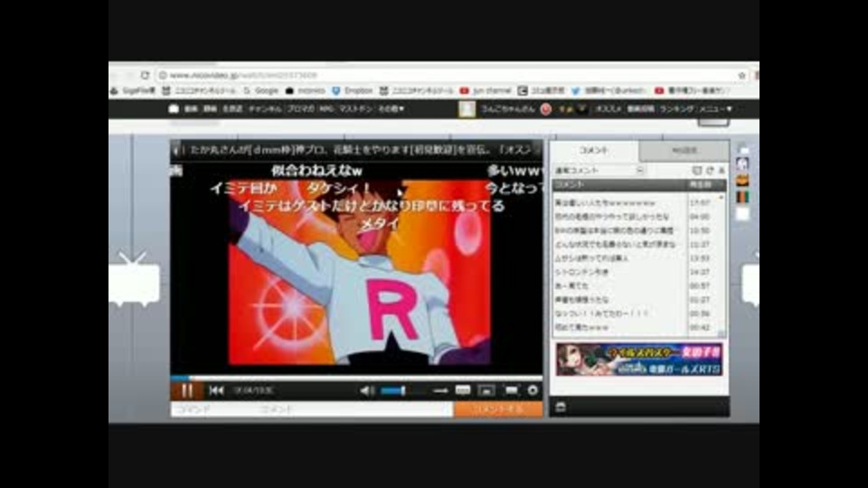The height and width of the screenshot is (488, 868).
Task: Click the white square icon in right sidebar
Action: pyautogui.click(x=742, y=213)
